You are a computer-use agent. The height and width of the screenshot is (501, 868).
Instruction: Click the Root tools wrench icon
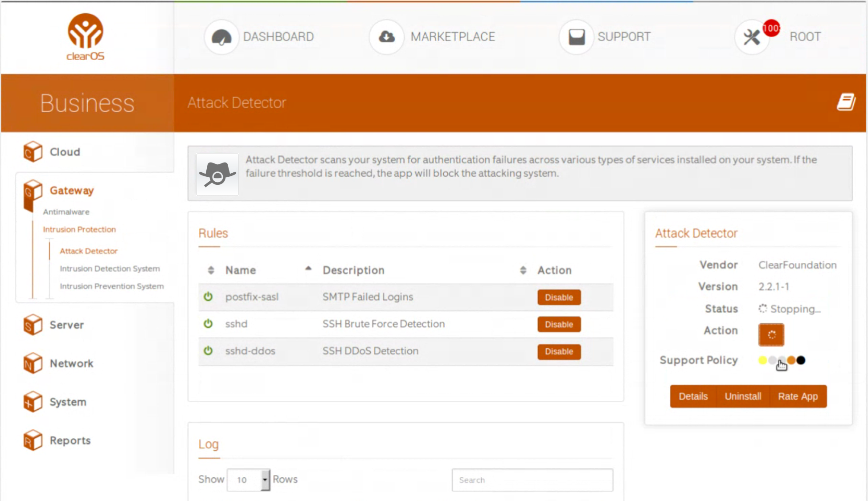click(751, 37)
